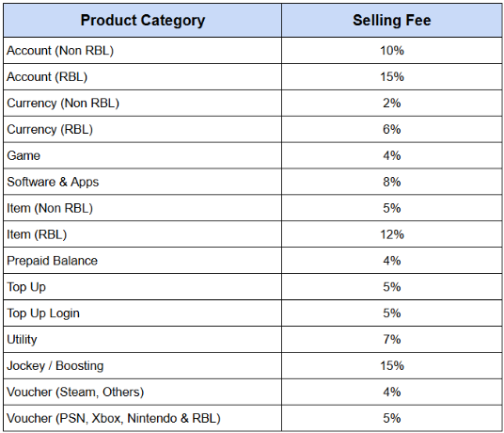Click the Top Up category cell
This screenshot has width=504, height=433.
pos(142,287)
